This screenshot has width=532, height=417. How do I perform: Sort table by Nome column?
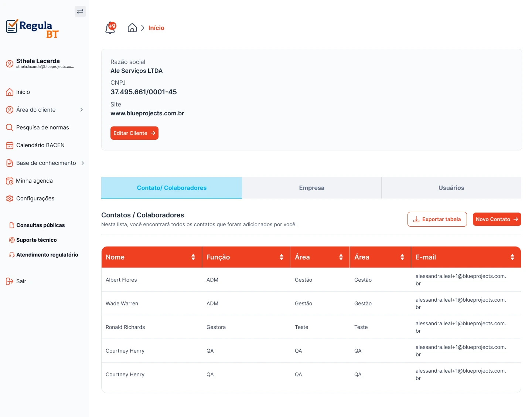pos(193,257)
